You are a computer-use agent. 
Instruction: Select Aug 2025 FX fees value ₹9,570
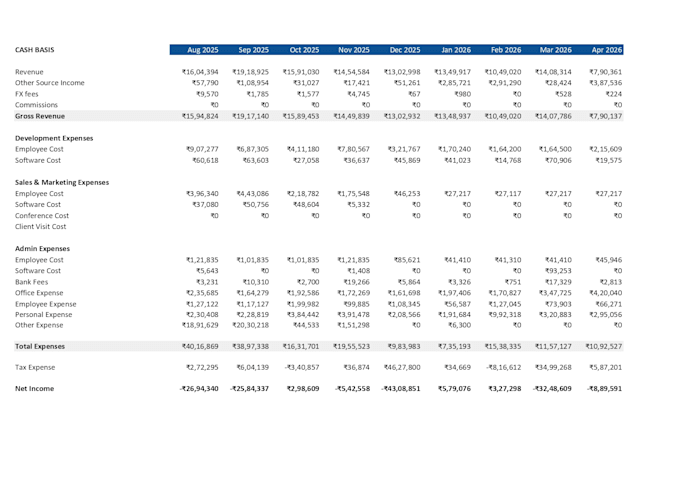pos(207,94)
